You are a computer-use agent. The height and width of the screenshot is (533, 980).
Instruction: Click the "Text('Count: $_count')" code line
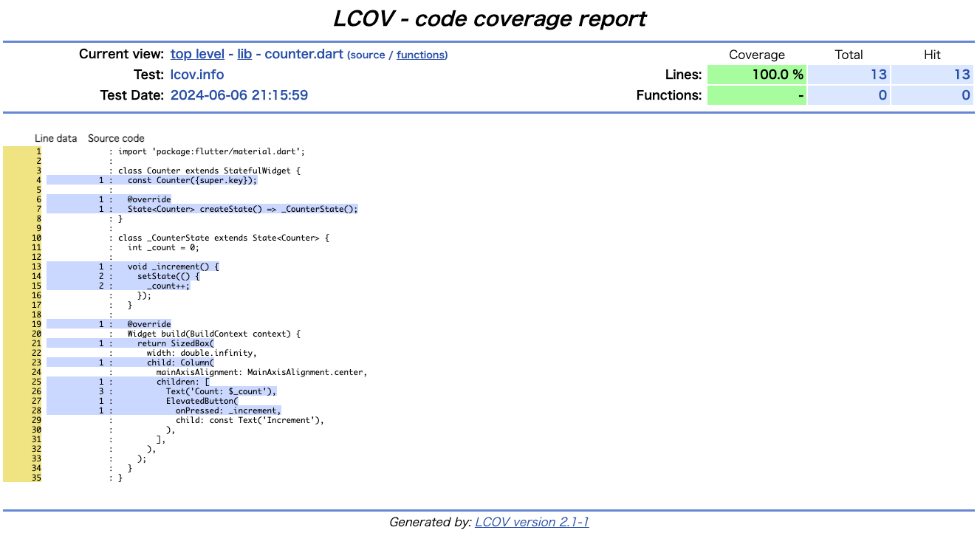coord(220,391)
